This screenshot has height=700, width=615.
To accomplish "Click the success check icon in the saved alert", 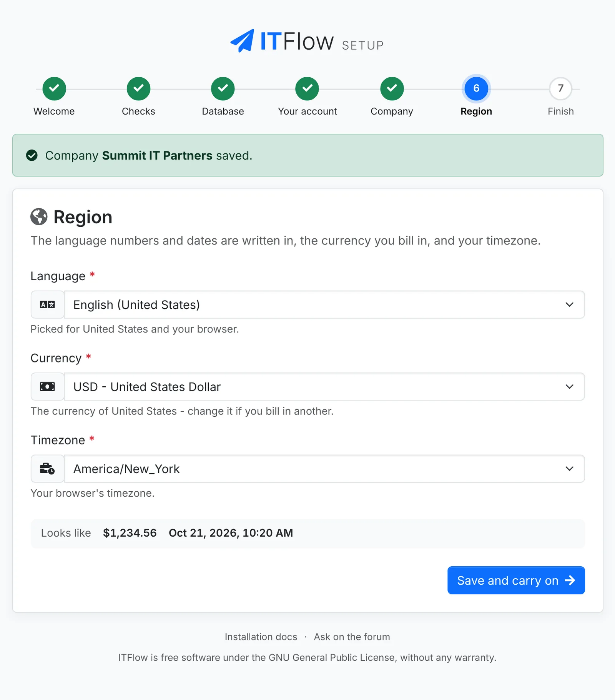I will click(32, 155).
